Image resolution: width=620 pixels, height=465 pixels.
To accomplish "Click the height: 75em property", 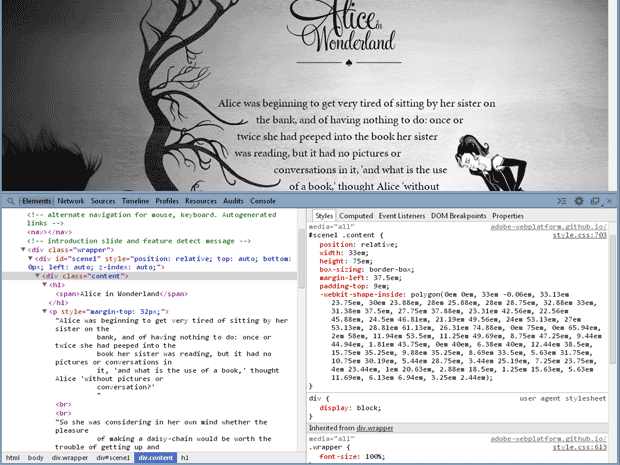I will pos(346,261).
